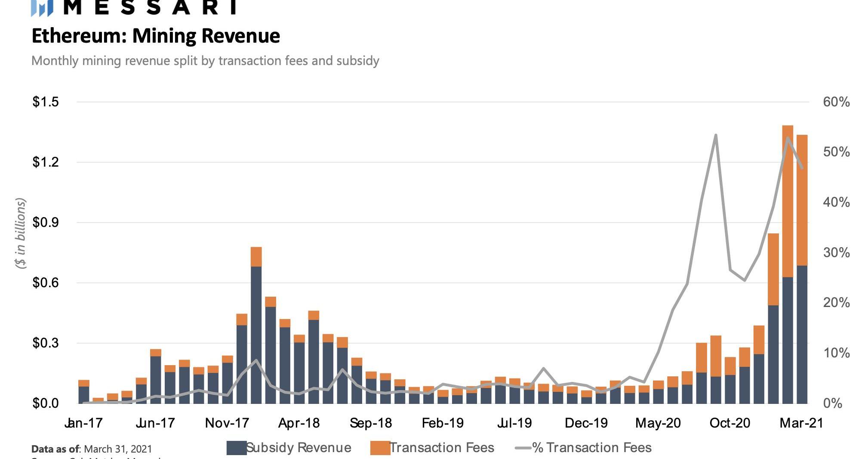
Task: Click the $0.9 left axis label
Action: 46,223
